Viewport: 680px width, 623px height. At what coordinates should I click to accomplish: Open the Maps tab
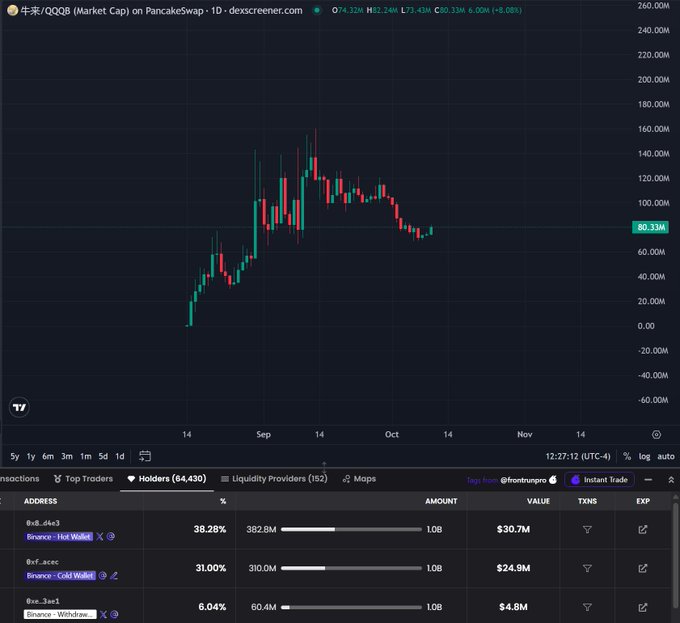tap(359, 479)
